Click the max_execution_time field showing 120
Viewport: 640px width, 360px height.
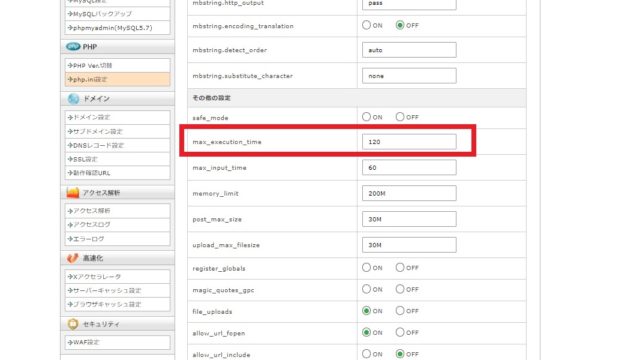[409, 142]
